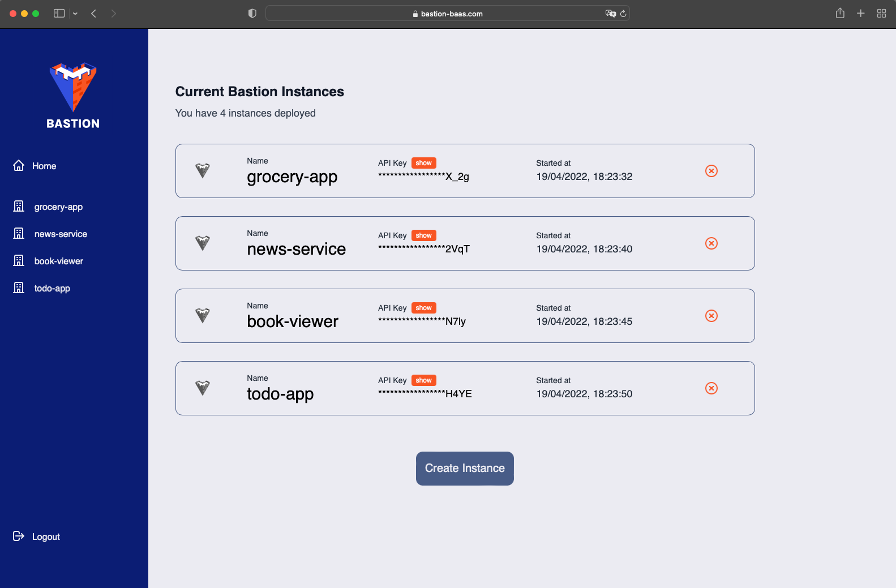Image resolution: width=896 pixels, height=588 pixels.
Task: Remove the news-service instance
Action: click(711, 243)
